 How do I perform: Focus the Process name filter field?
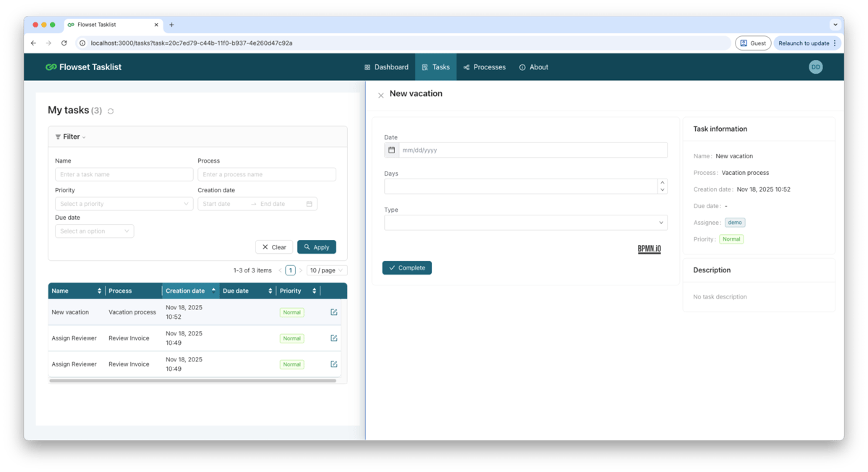(267, 174)
